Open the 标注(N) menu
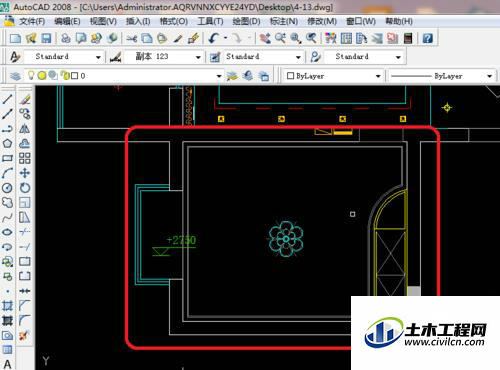 coord(284,22)
